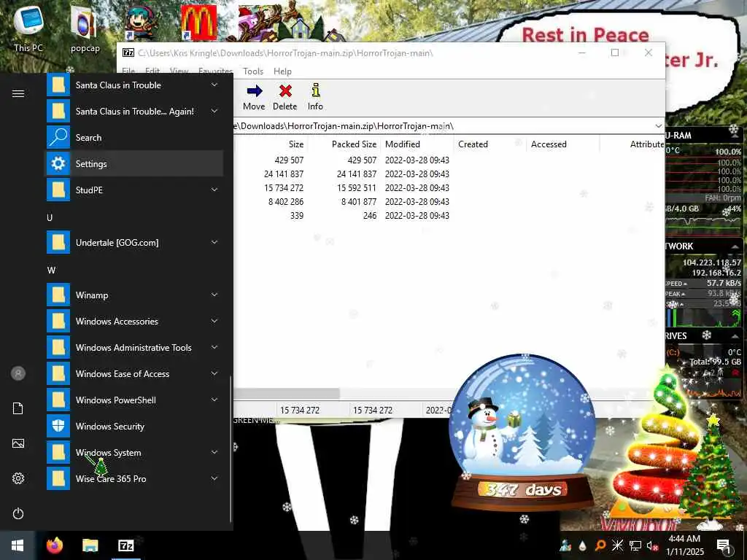Viewport: 747px width, 560px height.
Task: Switch to 7-Zip taskbar button
Action: point(125,545)
